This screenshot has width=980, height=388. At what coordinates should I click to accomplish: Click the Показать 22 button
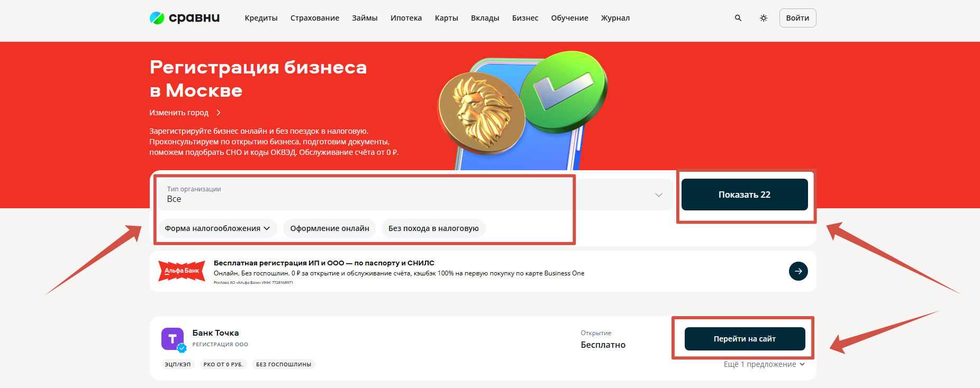click(745, 195)
